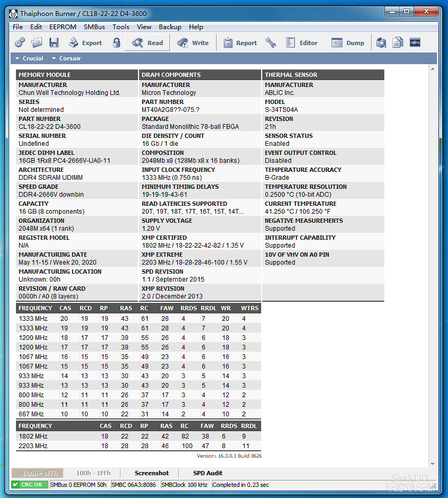
Task: Click the magnifier search database icon
Action: [381, 42]
